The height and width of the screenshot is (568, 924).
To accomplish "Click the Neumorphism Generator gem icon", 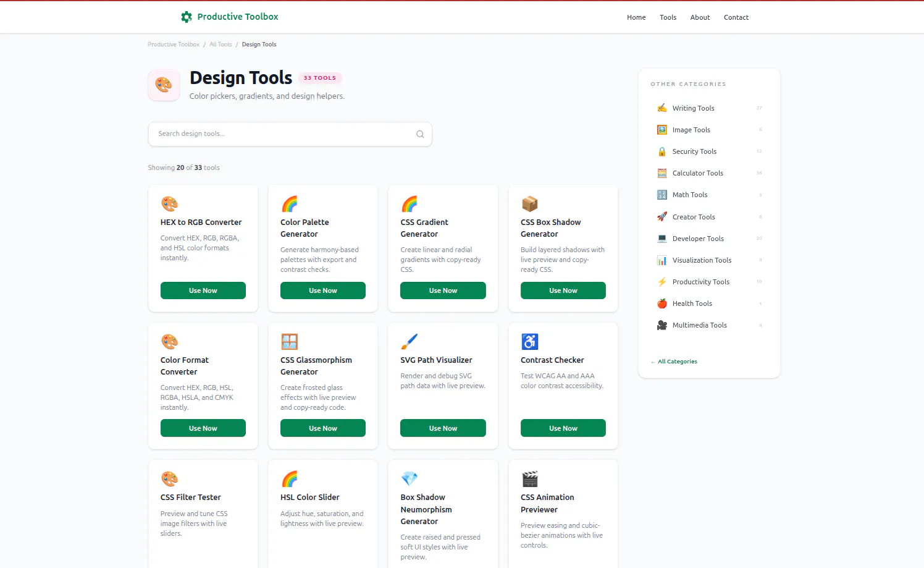I will [x=409, y=478].
